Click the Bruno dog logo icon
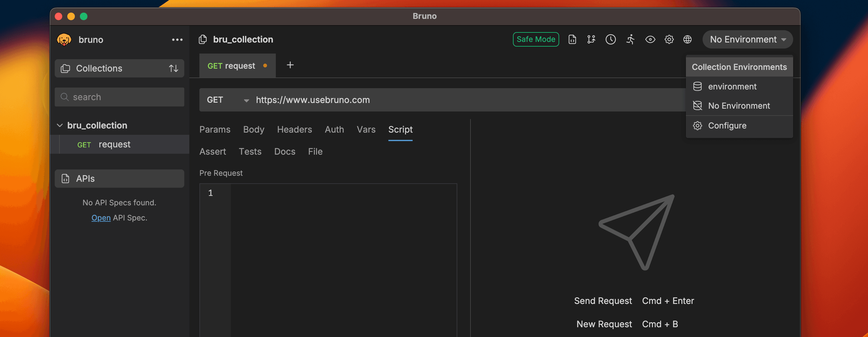The image size is (868, 337). click(x=64, y=39)
